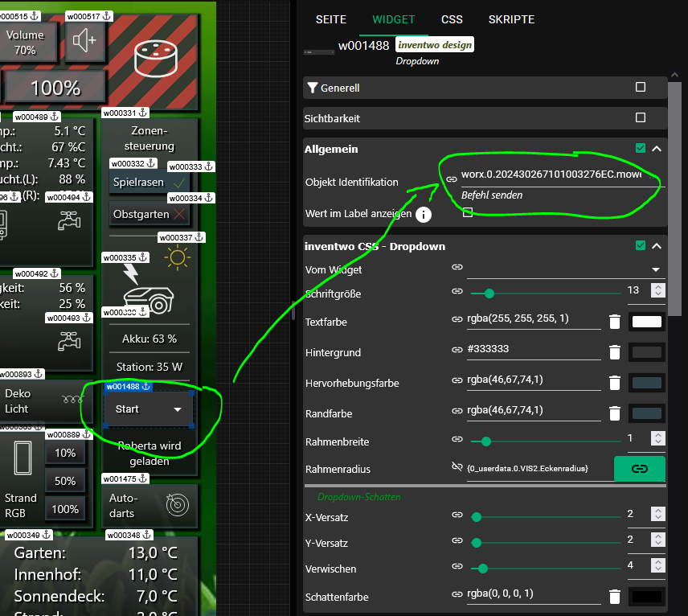Click the info icon beside Wert im Label

(424, 215)
